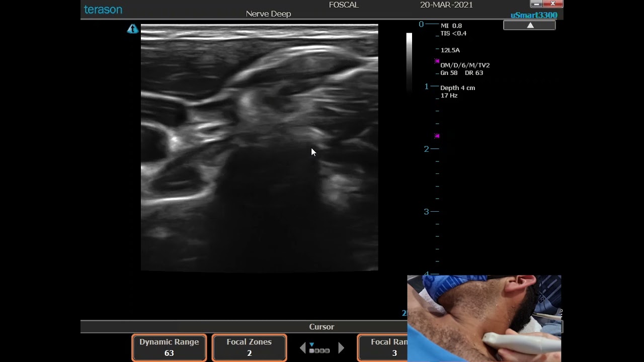
Task: Click the Focal Range 3 control
Action: pyautogui.click(x=382, y=347)
